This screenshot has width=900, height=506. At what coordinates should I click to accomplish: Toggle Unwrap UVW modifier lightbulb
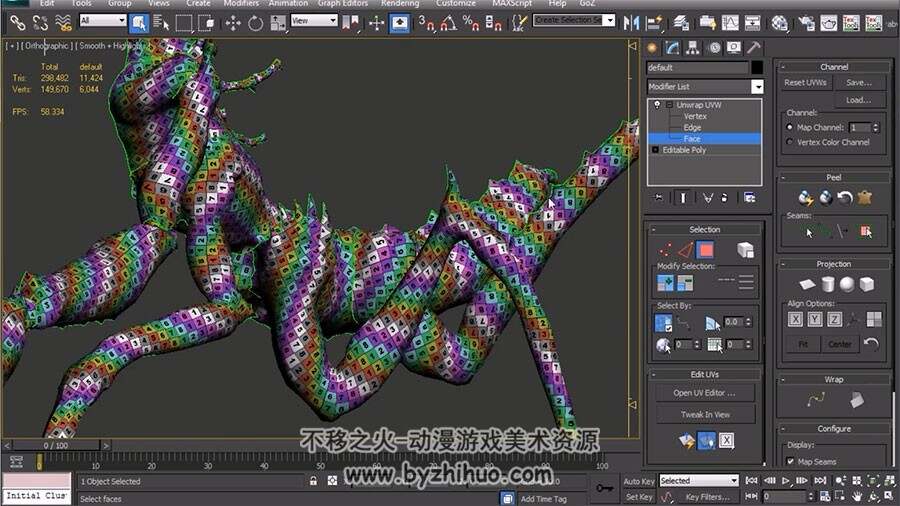point(657,105)
